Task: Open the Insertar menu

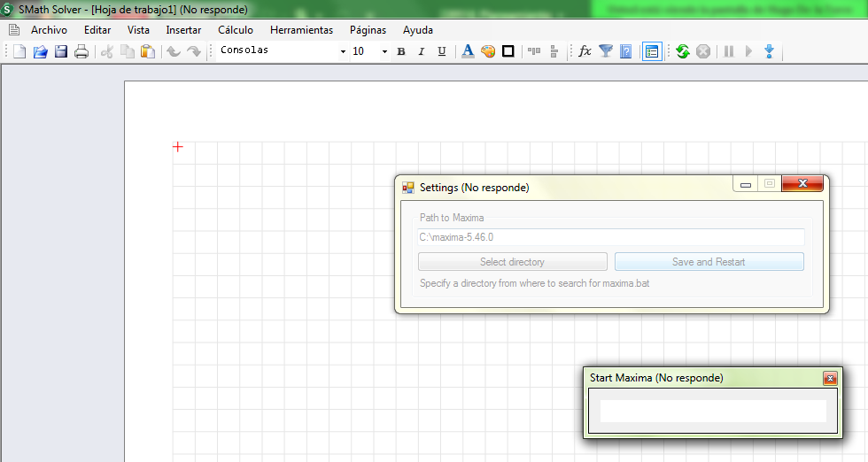Action: (x=183, y=29)
